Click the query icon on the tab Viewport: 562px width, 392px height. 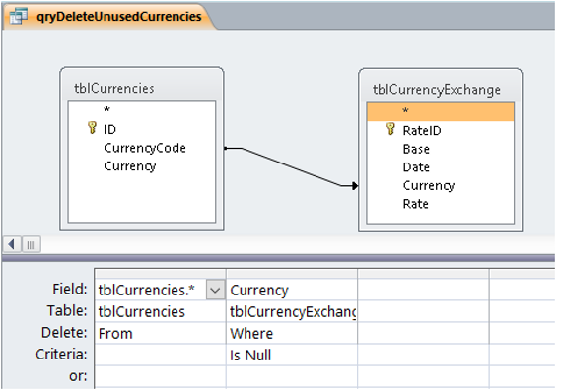pyautogui.click(x=19, y=16)
